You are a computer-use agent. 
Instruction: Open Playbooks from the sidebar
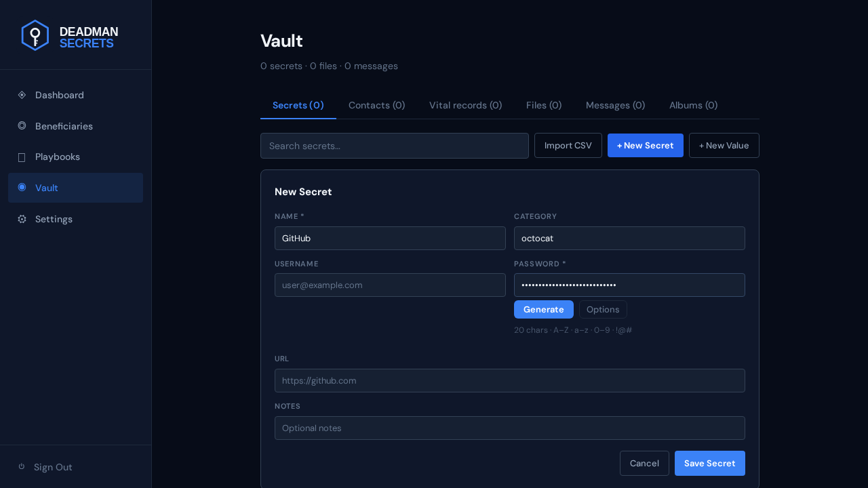tap(75, 157)
